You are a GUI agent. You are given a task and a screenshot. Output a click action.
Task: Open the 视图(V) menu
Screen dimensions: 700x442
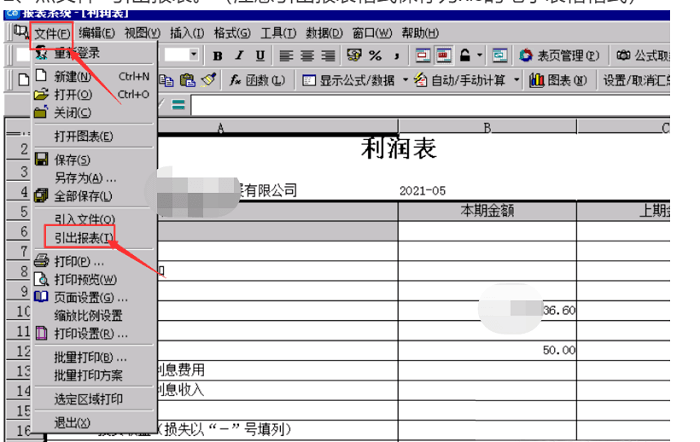pos(142,33)
